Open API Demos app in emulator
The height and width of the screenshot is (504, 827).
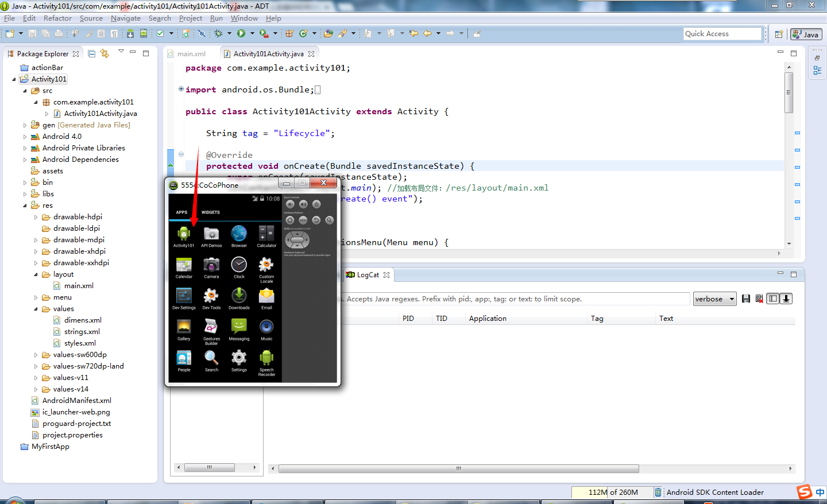click(x=211, y=236)
